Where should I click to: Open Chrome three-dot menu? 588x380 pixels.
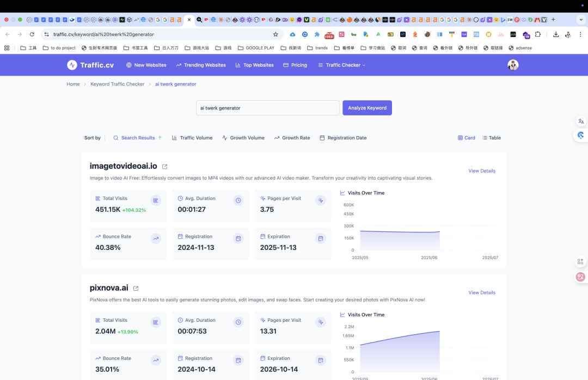(x=580, y=34)
